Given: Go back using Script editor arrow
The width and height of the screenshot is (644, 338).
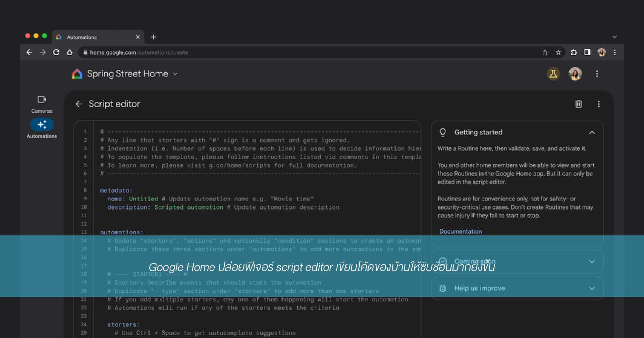Looking at the screenshot, I should pos(79,104).
